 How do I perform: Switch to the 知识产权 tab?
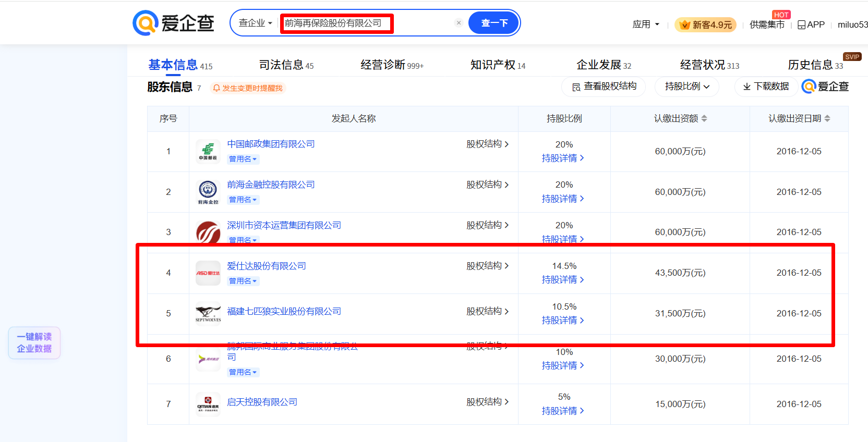tap(498, 65)
